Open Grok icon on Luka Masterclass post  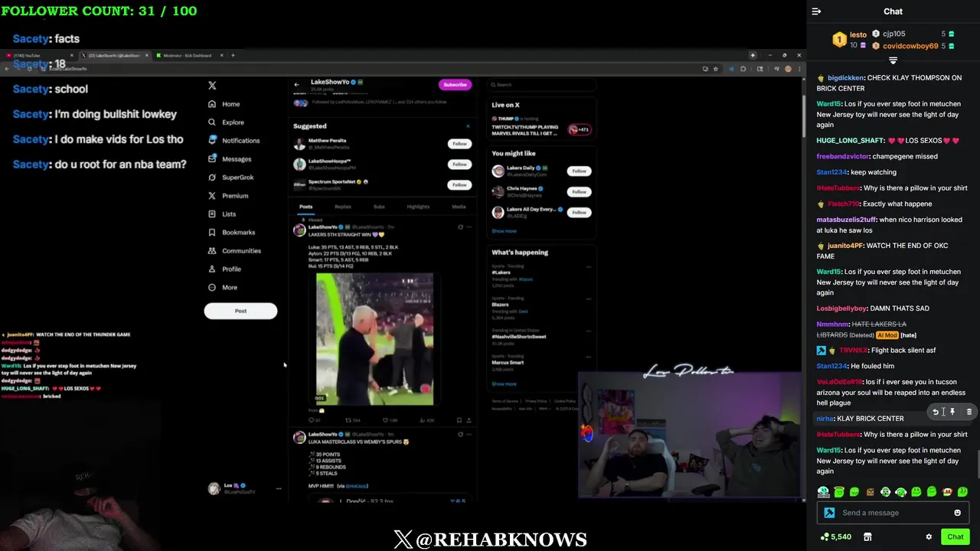coord(460,435)
